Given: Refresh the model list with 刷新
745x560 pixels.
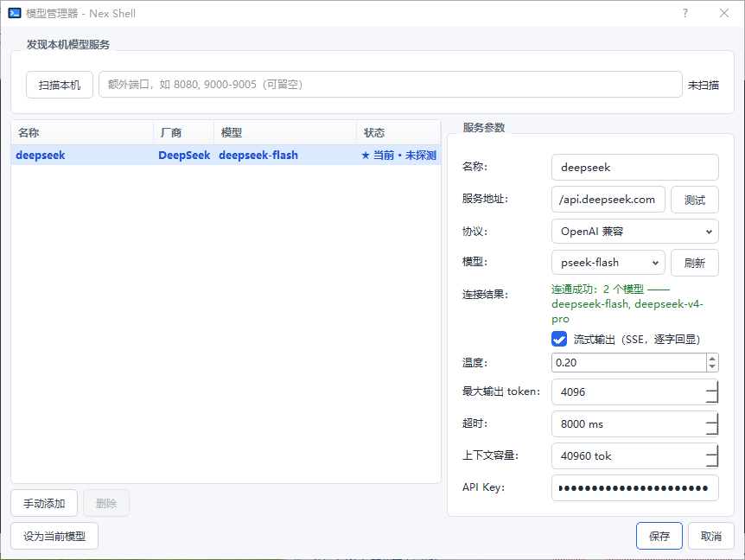Looking at the screenshot, I should (x=695, y=263).
